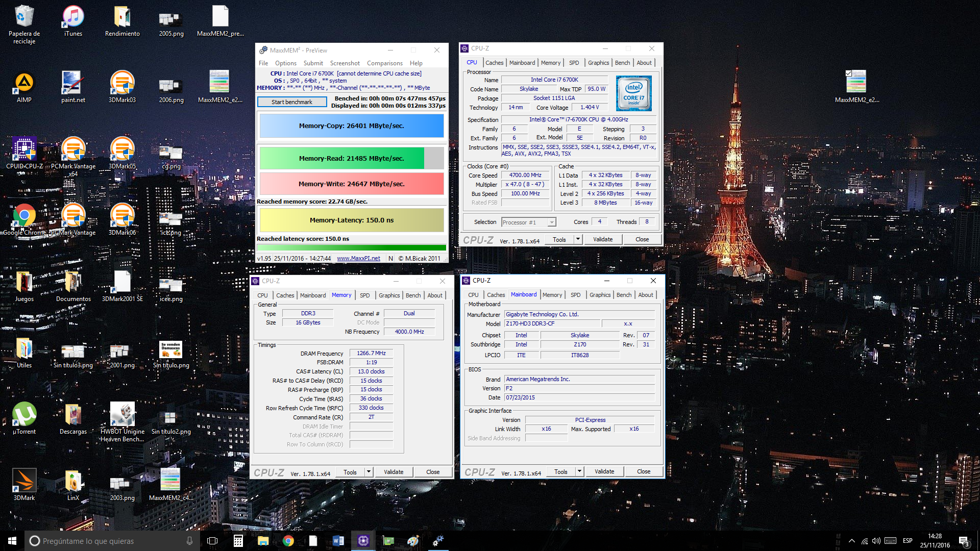Screen dimensions: 980x551
Task: Open www.MaxxPI.net link
Action: pos(358,258)
